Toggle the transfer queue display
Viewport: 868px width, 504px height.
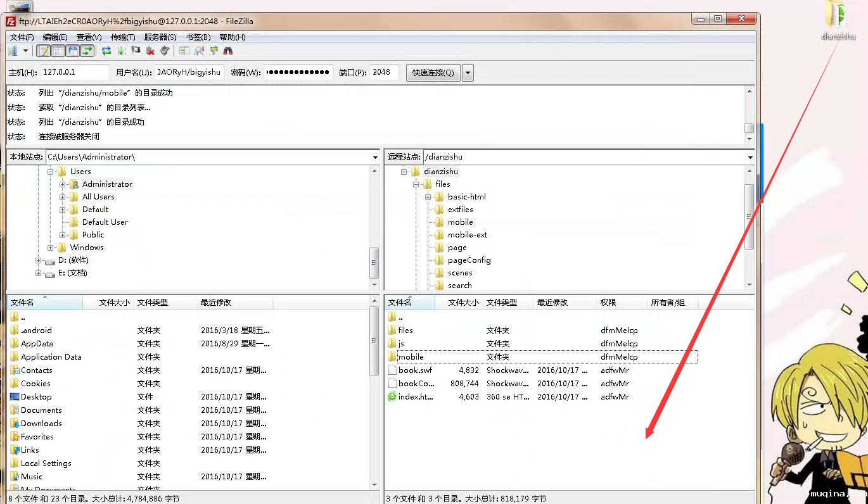point(87,51)
